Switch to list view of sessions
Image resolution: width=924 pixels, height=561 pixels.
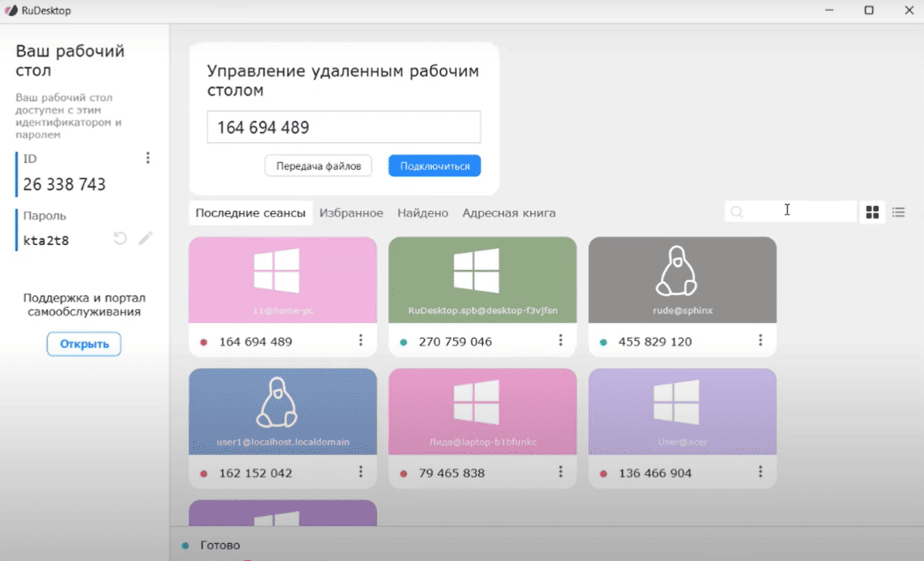(898, 212)
